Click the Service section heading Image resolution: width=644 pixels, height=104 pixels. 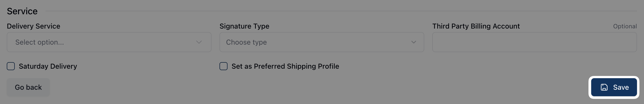(22, 11)
